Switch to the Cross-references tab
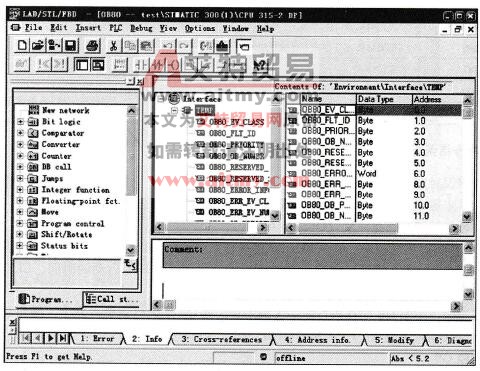This screenshot has width=480, height=371. [x=222, y=339]
